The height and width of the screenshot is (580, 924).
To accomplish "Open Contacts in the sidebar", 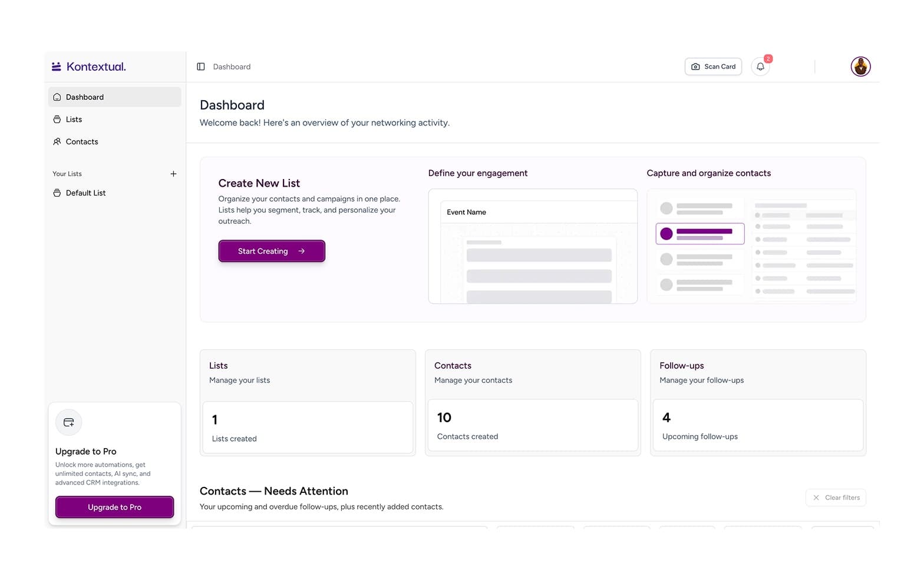I will coord(114,142).
